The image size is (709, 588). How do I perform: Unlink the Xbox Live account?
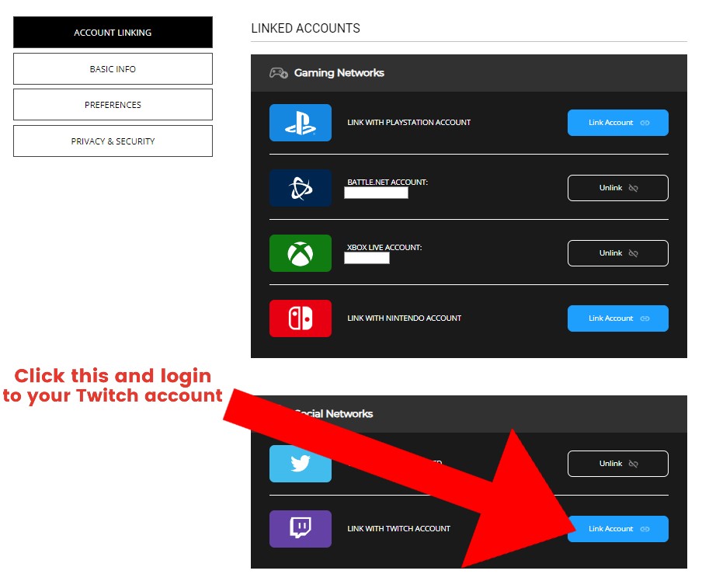pyautogui.click(x=617, y=253)
